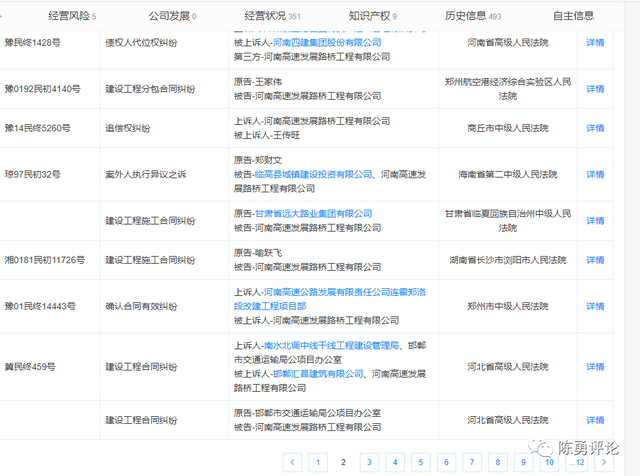The height and width of the screenshot is (476, 640).
Task: View 详情 for case 琼97民初32号
Action: [595, 174]
